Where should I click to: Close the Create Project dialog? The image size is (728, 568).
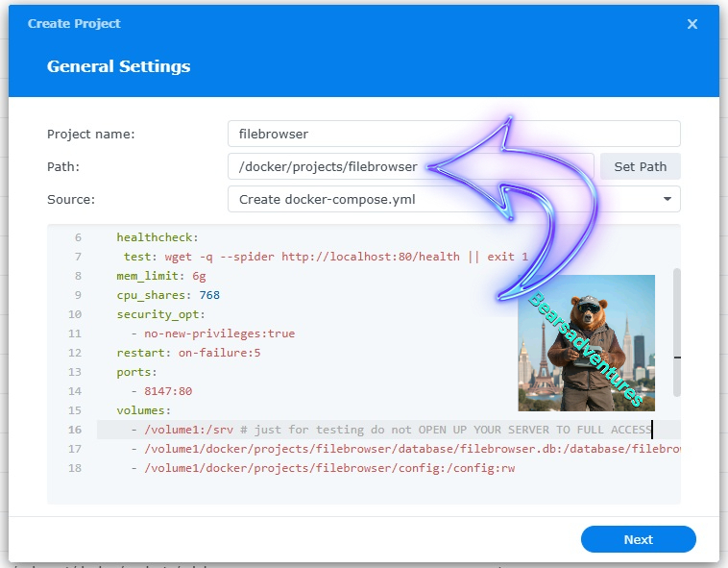[692, 24]
